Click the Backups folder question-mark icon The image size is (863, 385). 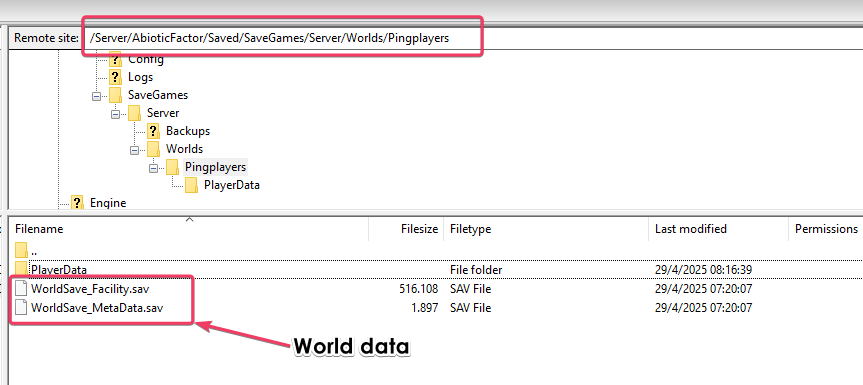tap(153, 130)
